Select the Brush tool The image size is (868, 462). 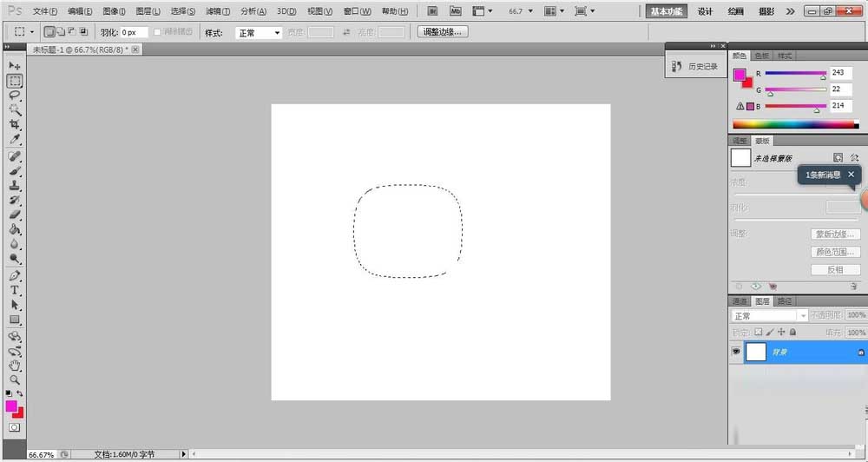(x=15, y=170)
